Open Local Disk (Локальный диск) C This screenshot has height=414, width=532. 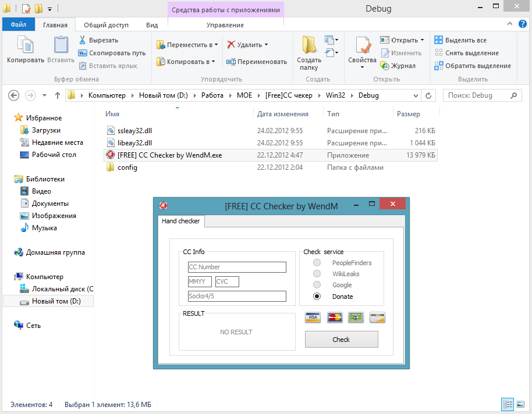tap(62, 289)
